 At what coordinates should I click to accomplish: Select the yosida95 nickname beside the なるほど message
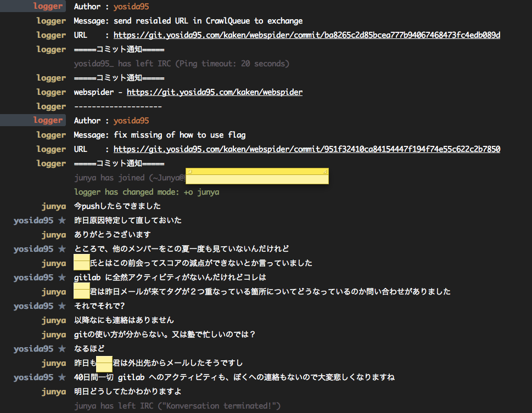[33, 349]
